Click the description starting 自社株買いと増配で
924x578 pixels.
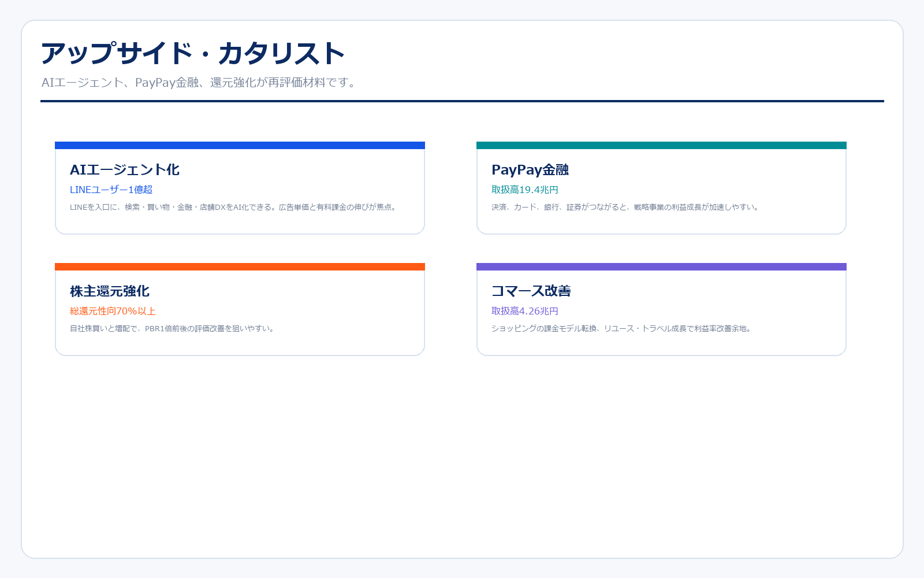point(173,328)
